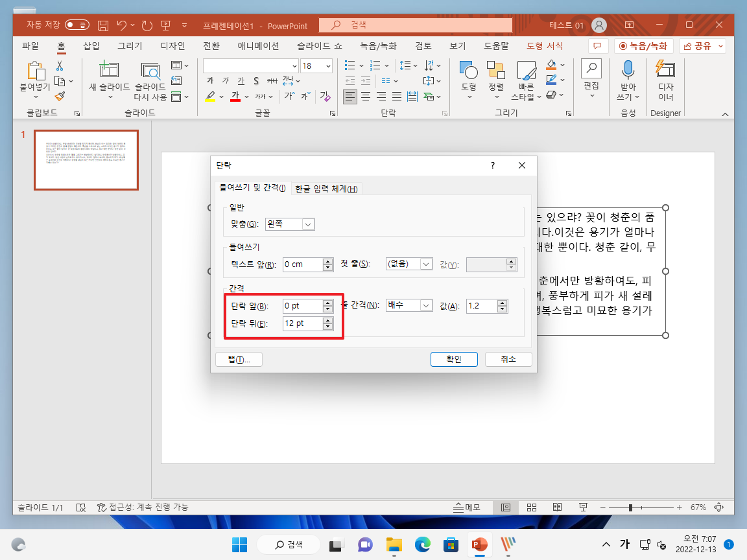Increase the 단락 뒤 spacing stepper up
The width and height of the screenshot is (747, 560).
(327, 320)
